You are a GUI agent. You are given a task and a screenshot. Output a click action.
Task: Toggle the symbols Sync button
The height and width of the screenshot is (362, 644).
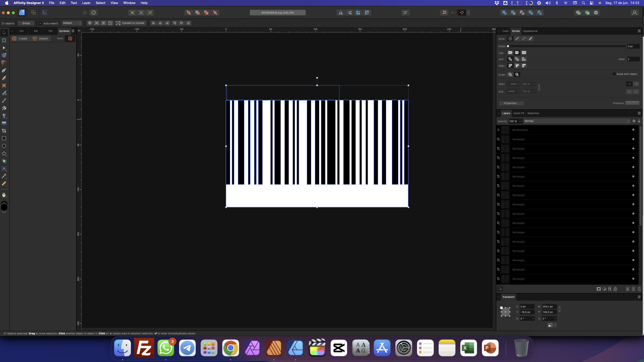point(70,38)
